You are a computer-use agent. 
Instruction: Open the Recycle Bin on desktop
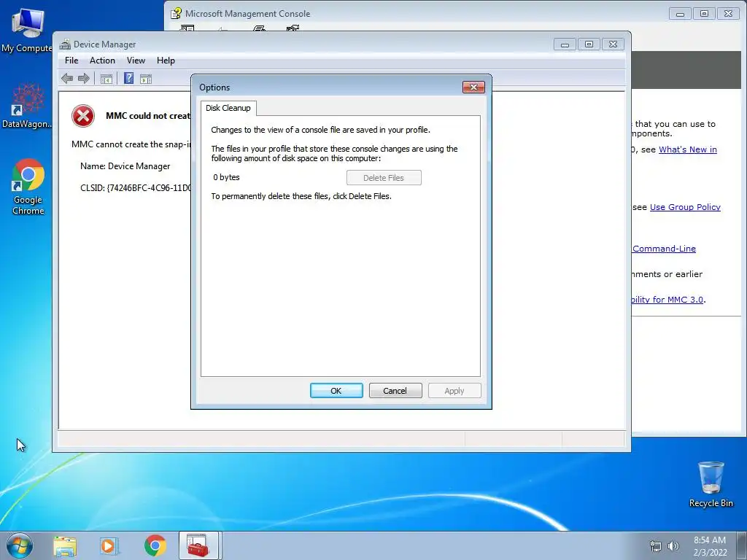(711, 484)
